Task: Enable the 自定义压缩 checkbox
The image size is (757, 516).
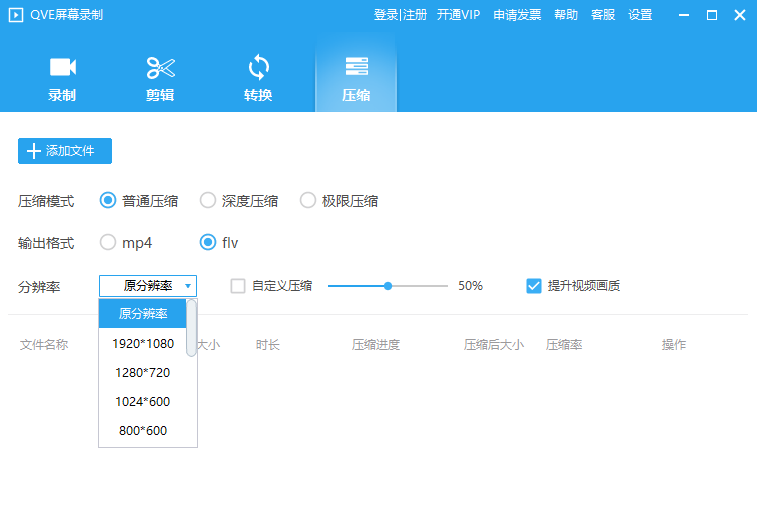Action: (x=238, y=286)
